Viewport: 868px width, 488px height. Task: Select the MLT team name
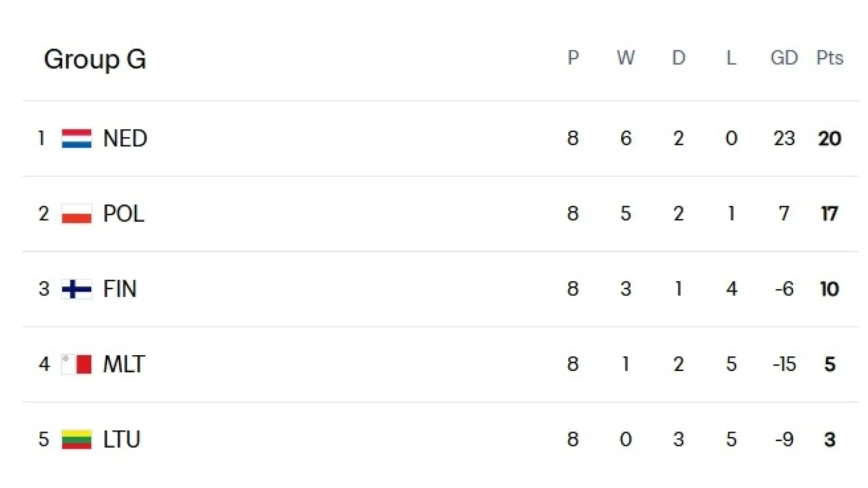coord(124,364)
